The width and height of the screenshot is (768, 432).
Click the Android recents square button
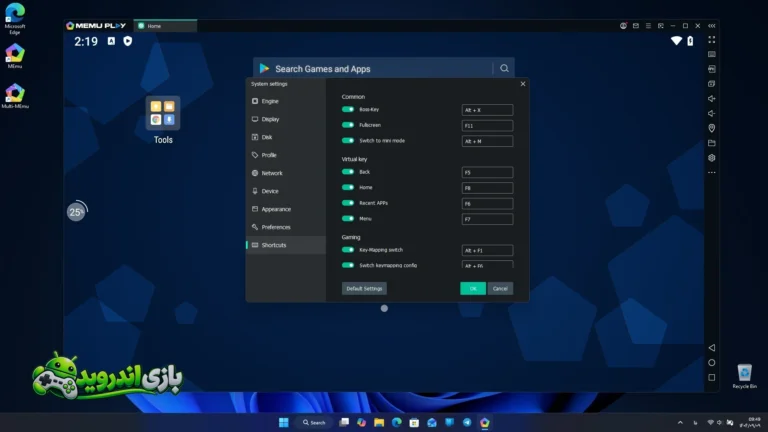click(x=712, y=378)
